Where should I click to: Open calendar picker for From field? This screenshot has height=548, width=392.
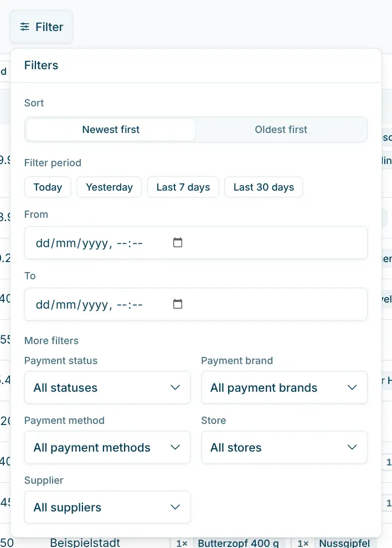[178, 242]
